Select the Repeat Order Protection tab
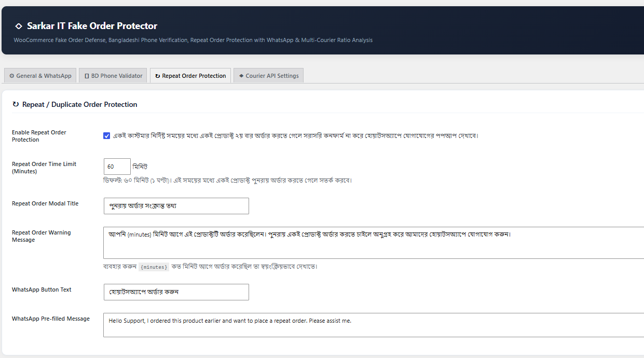Screen dimensions: 644x358 click(190, 76)
